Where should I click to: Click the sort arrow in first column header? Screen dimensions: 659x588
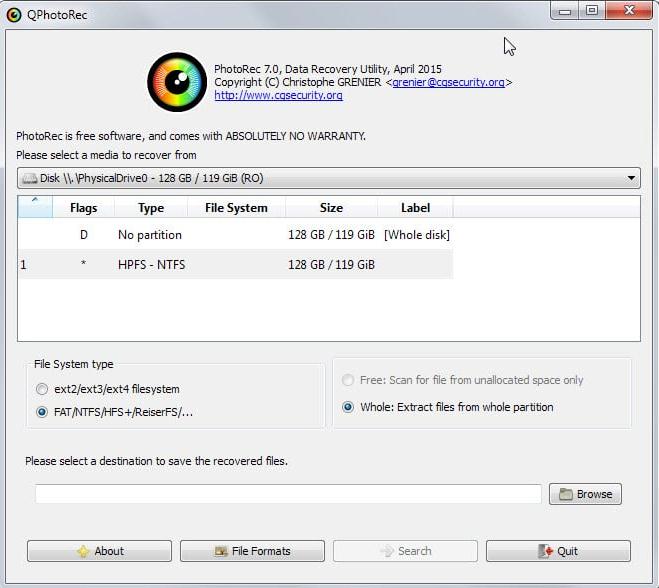click(35, 202)
